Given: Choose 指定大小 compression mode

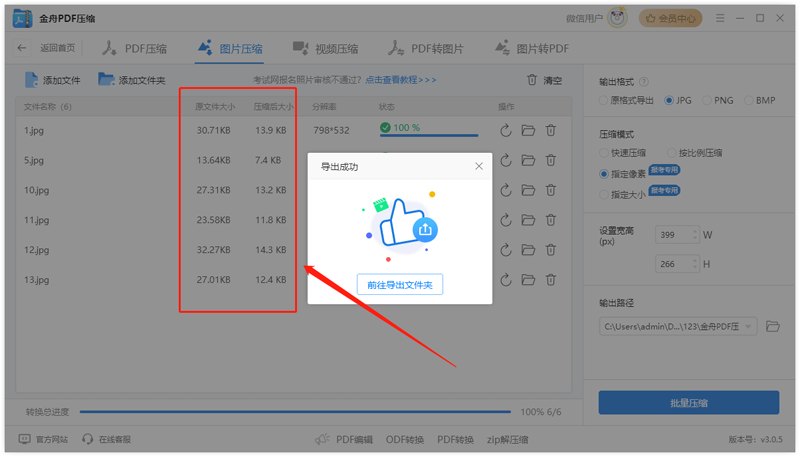Looking at the screenshot, I should pyautogui.click(x=623, y=195).
